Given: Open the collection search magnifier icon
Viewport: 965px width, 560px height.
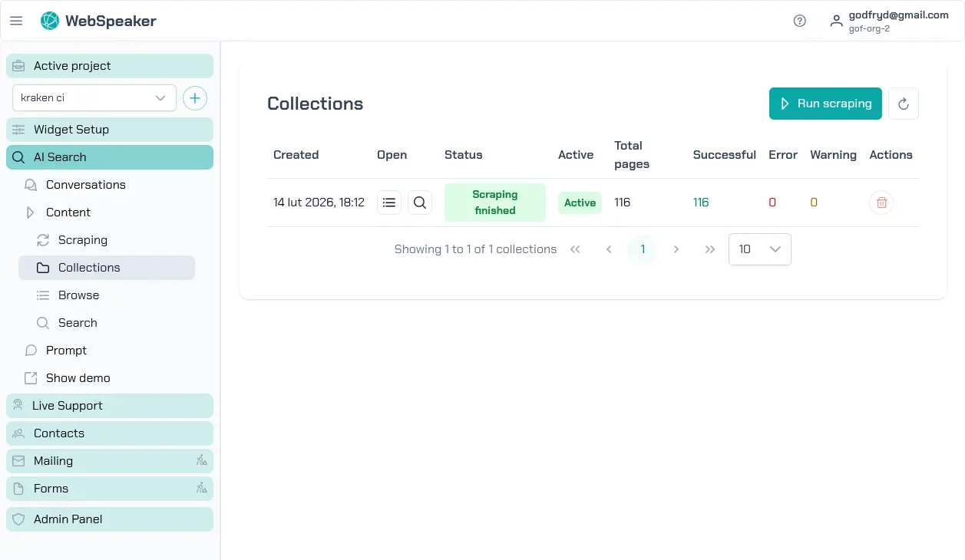Looking at the screenshot, I should (419, 203).
